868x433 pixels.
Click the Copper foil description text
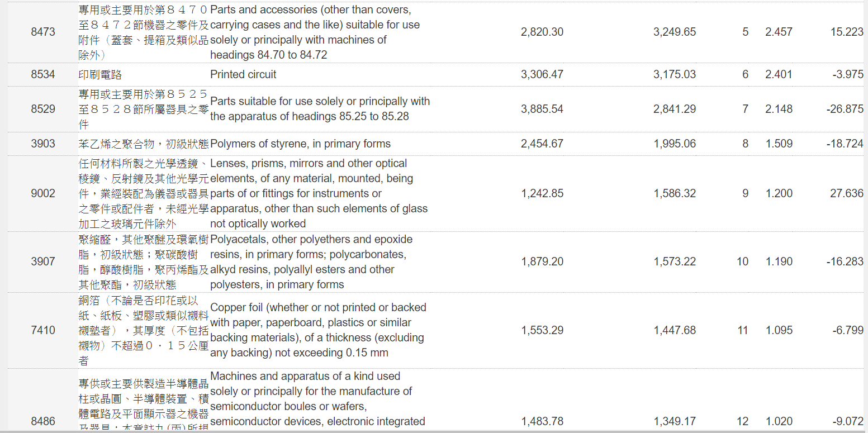coord(318,330)
